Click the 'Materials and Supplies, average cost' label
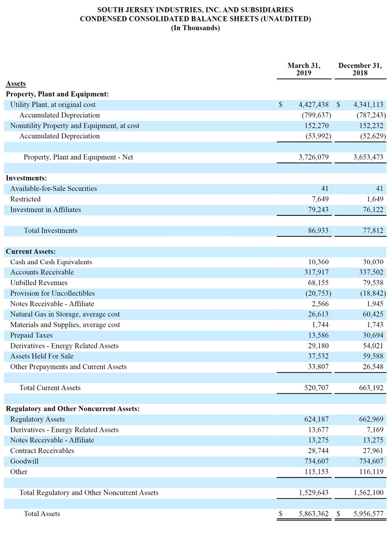 [65, 325]
